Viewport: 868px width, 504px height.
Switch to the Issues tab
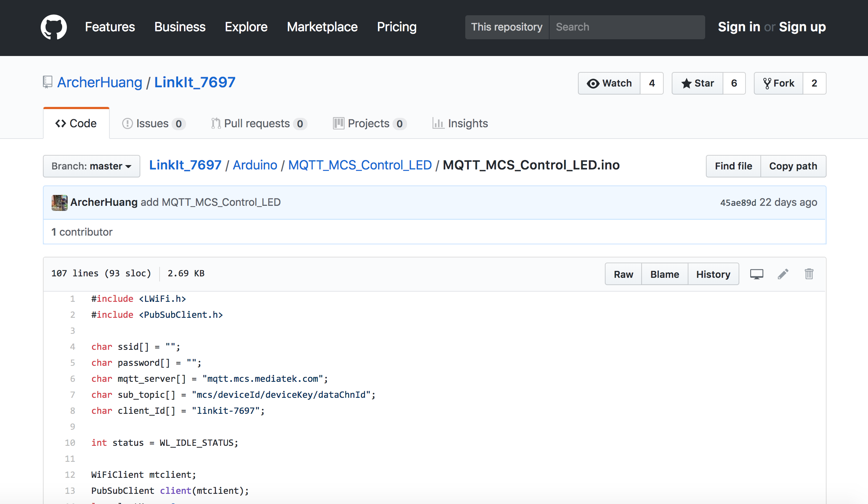(x=154, y=124)
